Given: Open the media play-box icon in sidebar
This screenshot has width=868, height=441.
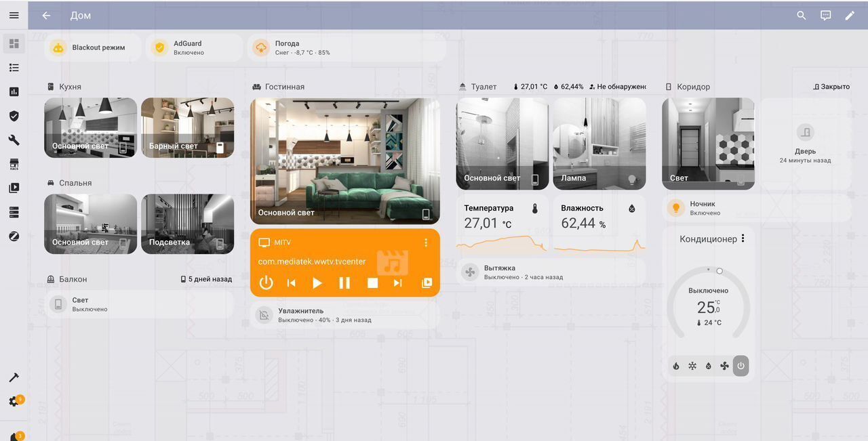Looking at the screenshot, I should coord(14,188).
